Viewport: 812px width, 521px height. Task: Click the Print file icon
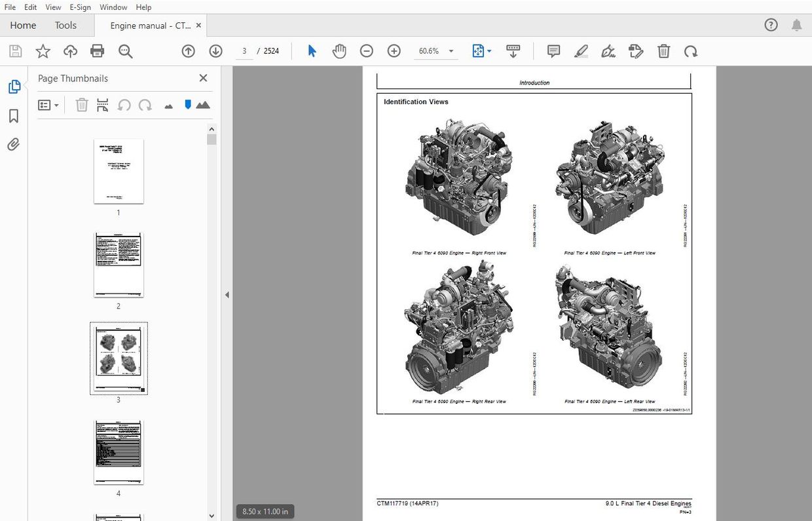tap(98, 51)
